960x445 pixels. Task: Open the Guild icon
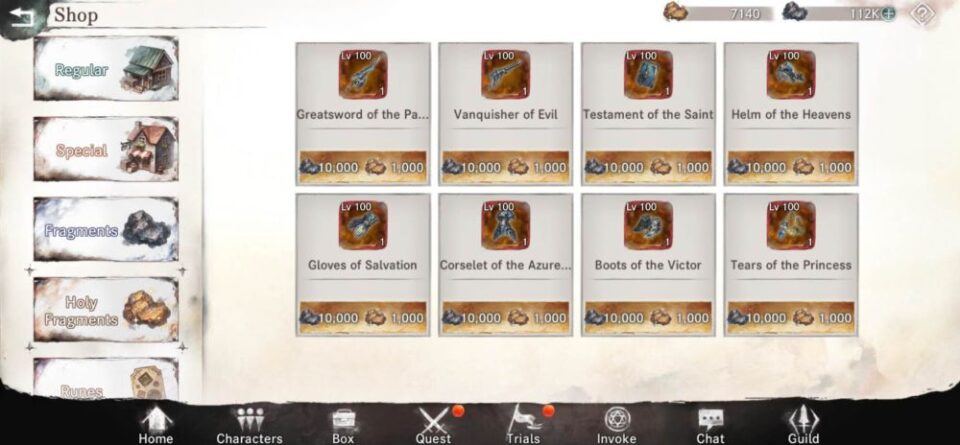[803, 425]
